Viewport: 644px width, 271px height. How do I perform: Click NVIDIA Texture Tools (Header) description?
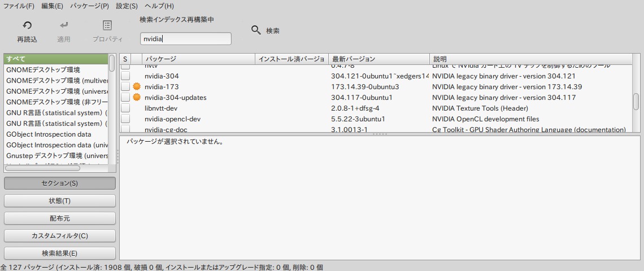(480, 108)
